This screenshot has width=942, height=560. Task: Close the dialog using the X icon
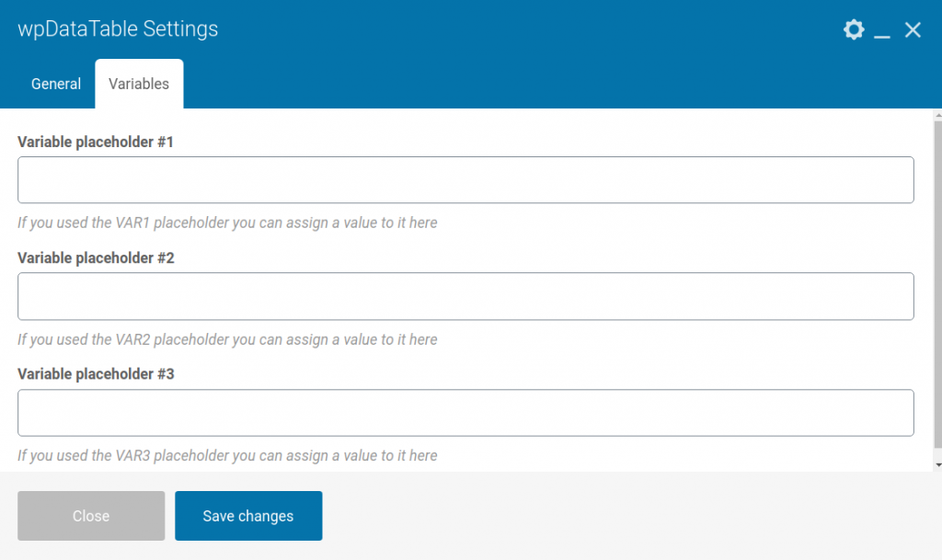point(913,29)
